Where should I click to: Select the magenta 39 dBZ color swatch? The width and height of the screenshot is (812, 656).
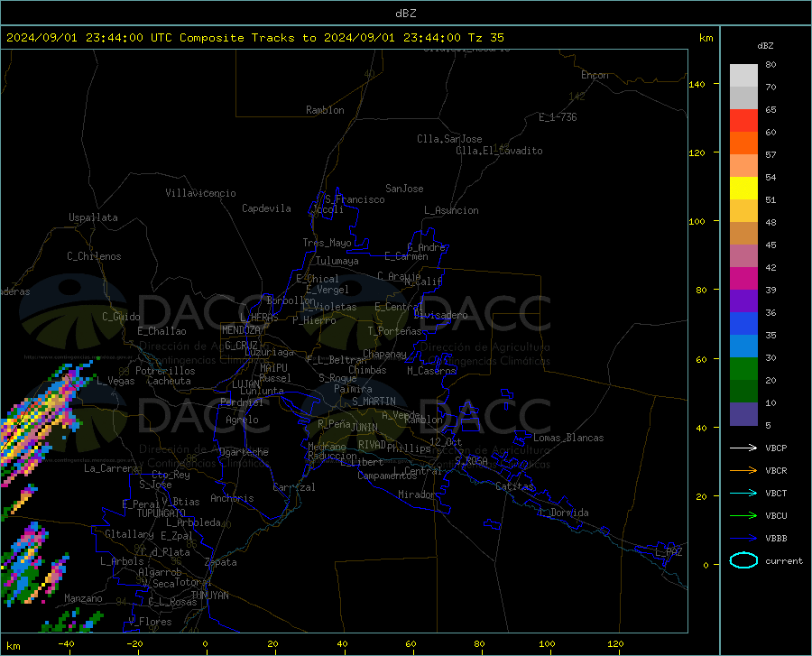pos(743,279)
